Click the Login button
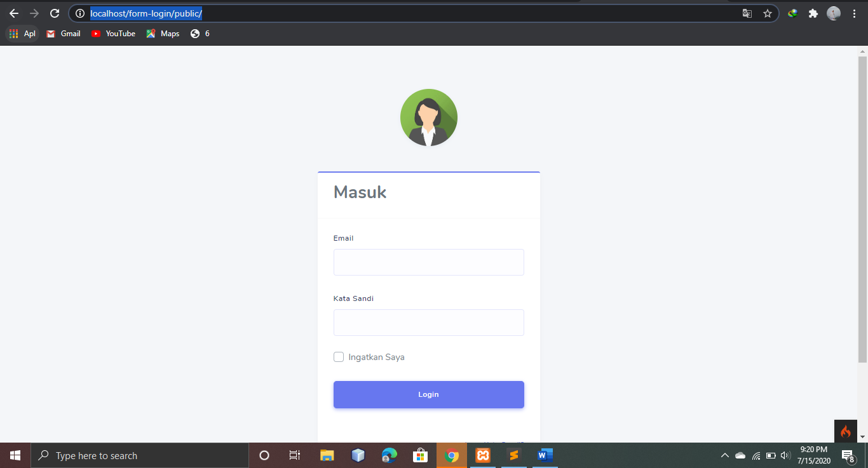This screenshot has height=468, width=868. 429,394
